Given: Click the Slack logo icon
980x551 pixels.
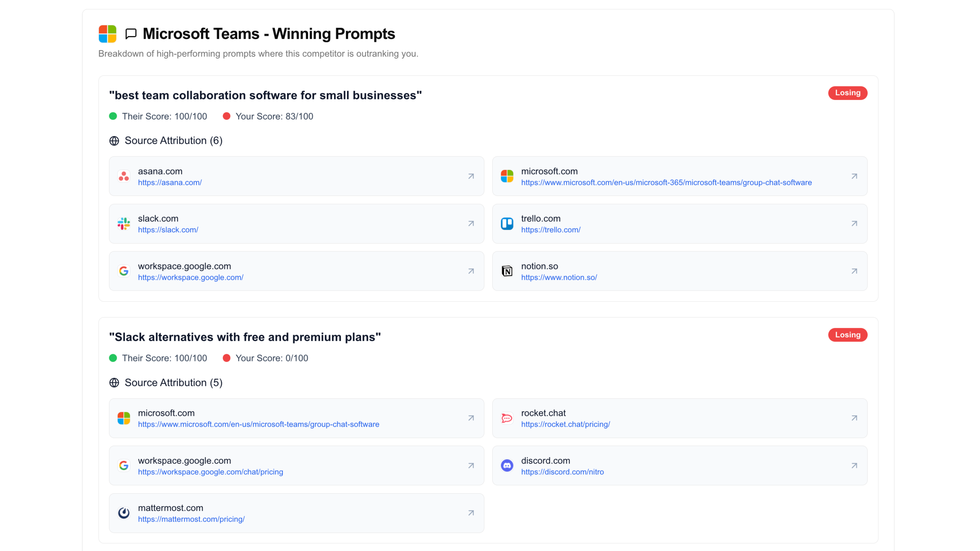Looking at the screenshot, I should (124, 224).
